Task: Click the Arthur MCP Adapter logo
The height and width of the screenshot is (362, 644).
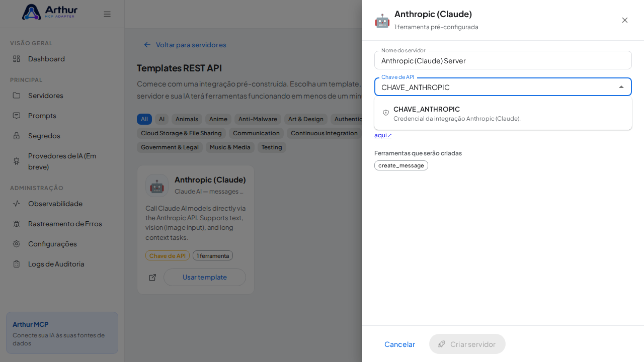Action: click(x=50, y=12)
